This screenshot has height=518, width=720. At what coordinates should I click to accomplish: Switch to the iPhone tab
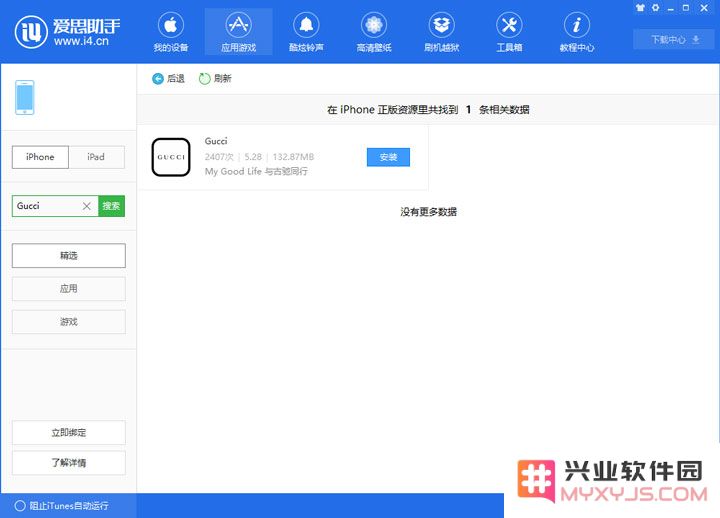40,157
